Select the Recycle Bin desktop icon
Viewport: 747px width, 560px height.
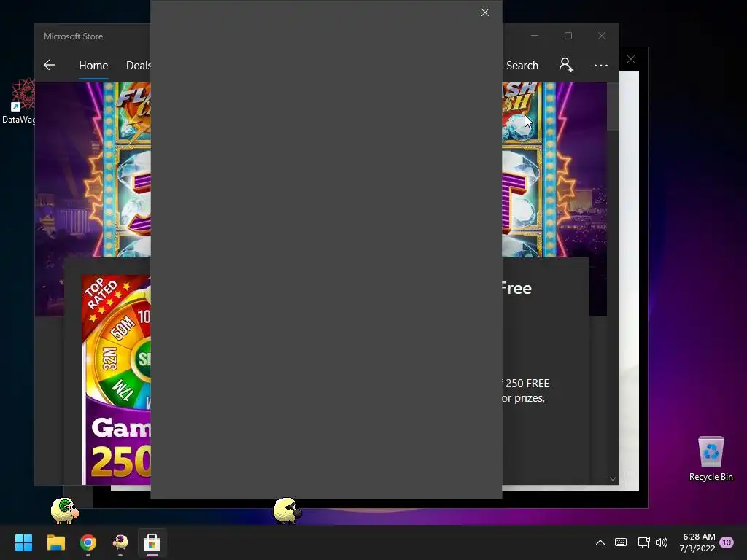(711, 458)
